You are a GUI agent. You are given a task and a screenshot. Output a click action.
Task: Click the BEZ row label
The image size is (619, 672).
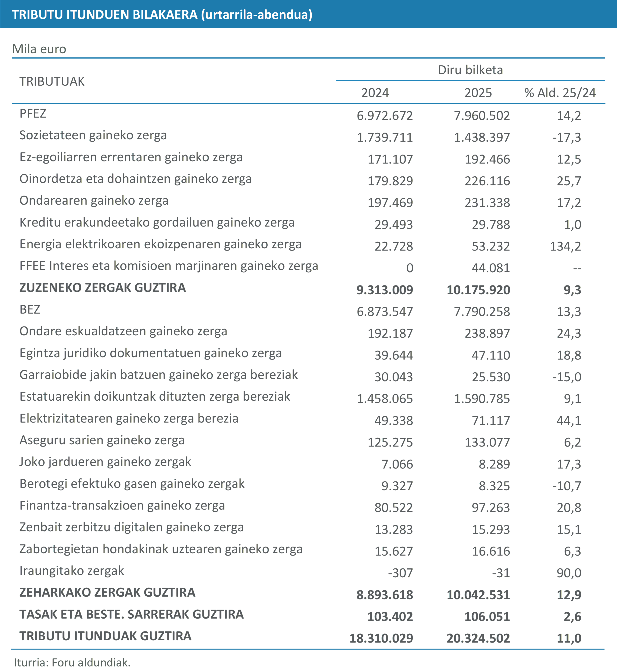[x=30, y=310]
